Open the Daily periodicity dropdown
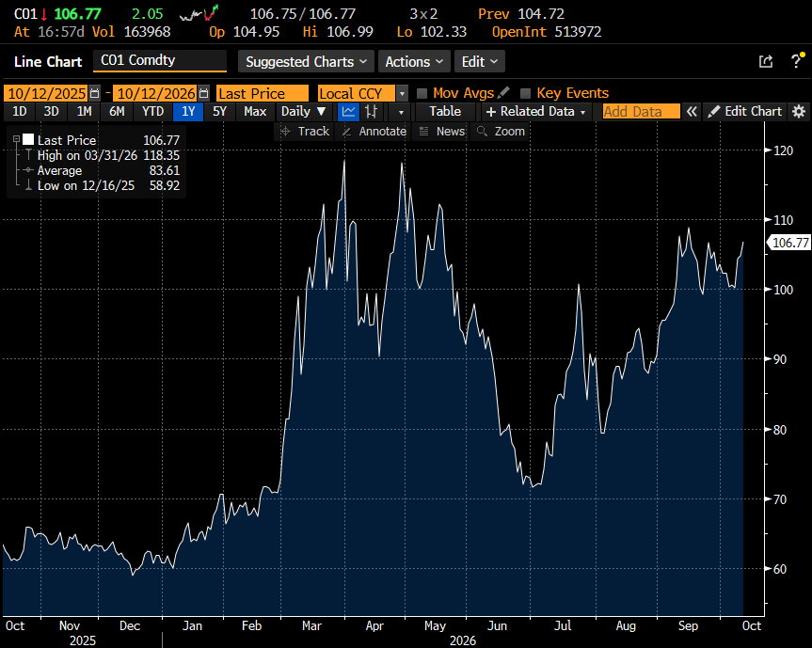The image size is (812, 648). [x=304, y=111]
